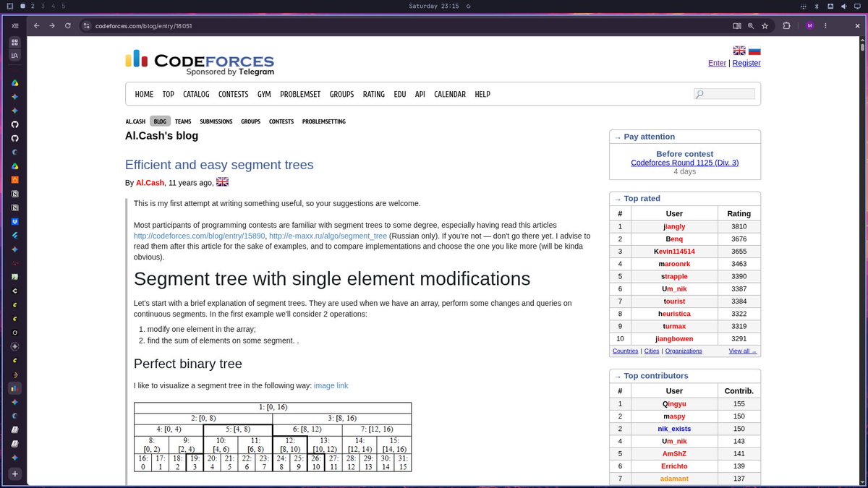
Task: Open the RATING menu item
Action: (x=374, y=94)
